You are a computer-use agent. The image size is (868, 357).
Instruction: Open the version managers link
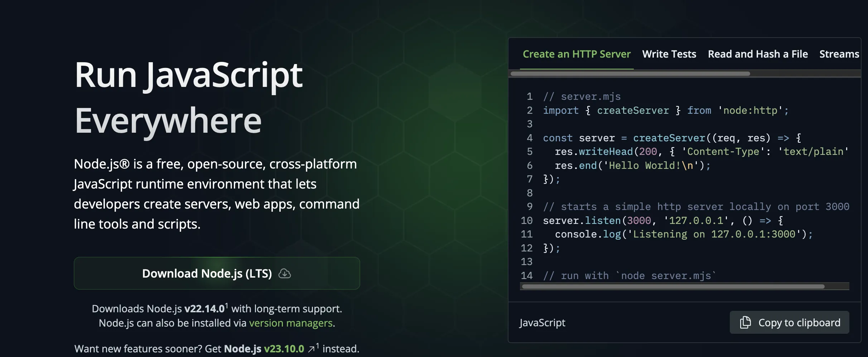coord(291,323)
